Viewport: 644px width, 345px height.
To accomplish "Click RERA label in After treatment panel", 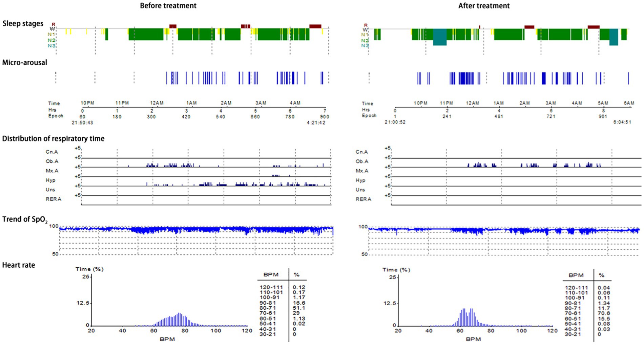I will pos(363,199).
